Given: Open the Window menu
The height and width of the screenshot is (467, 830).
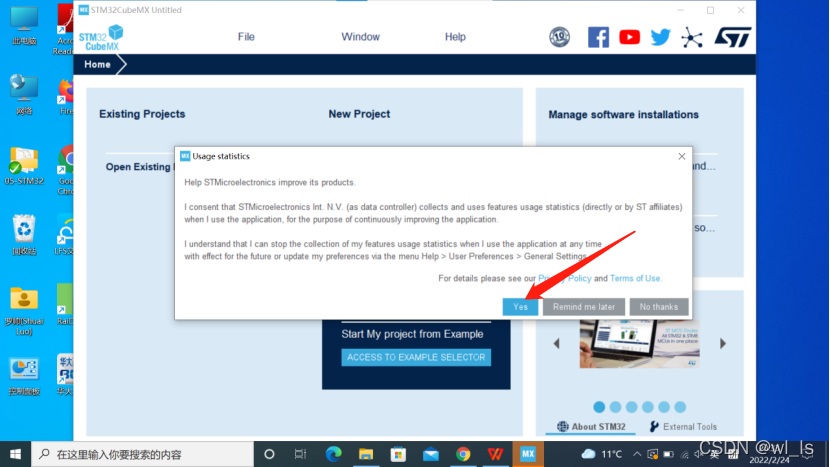Looking at the screenshot, I should [x=360, y=37].
